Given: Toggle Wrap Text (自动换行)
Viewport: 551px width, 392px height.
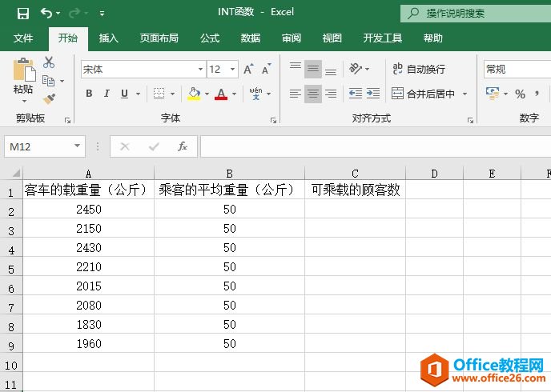Looking at the screenshot, I should coord(419,70).
